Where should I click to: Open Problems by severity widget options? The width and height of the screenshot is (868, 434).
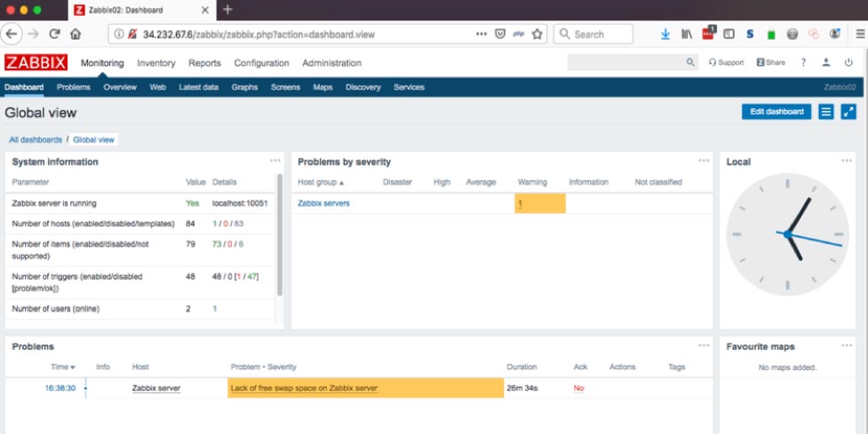click(704, 161)
